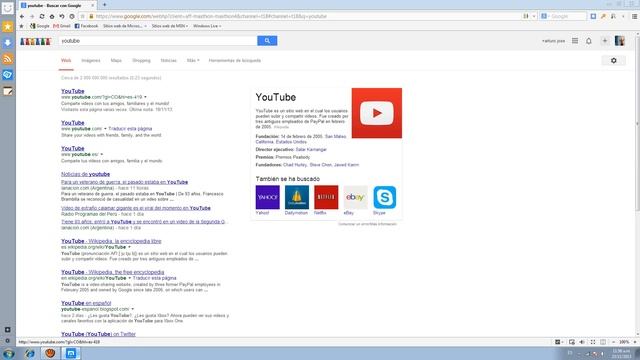Open the Facebook bookmark
The image size is (640, 360).
pos(86,26)
